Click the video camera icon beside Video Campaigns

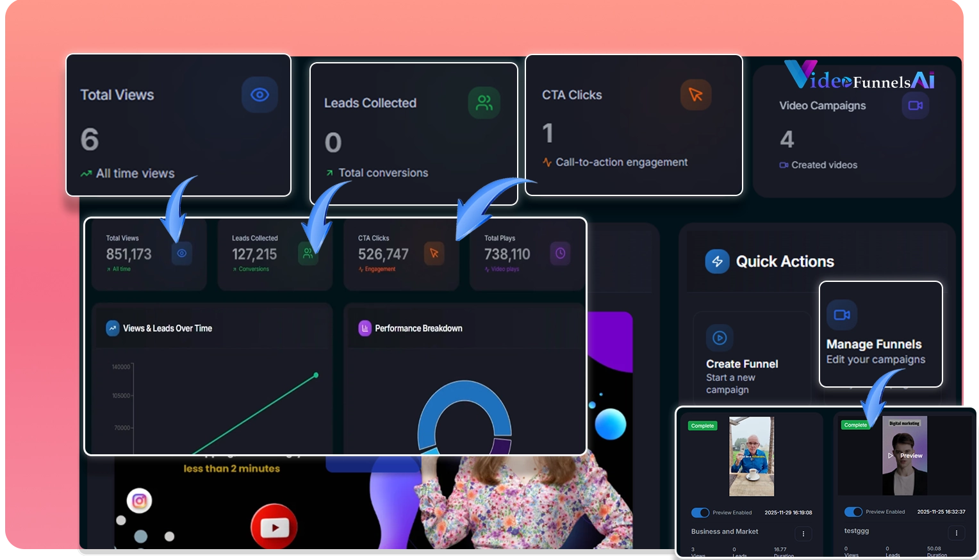point(915,105)
